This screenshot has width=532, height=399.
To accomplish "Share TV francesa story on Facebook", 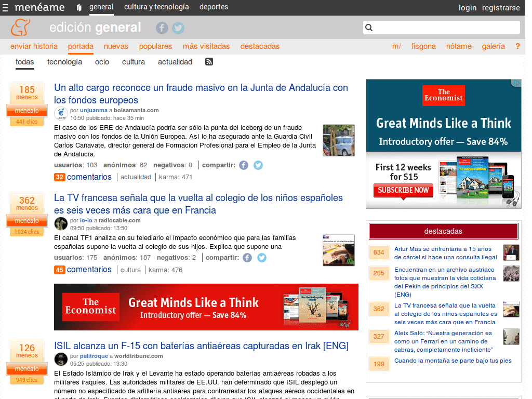I will tap(247, 258).
